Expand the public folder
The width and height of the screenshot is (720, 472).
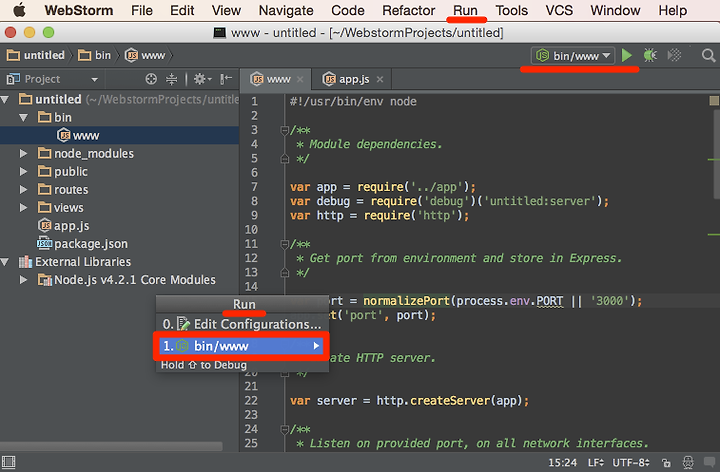coord(23,171)
